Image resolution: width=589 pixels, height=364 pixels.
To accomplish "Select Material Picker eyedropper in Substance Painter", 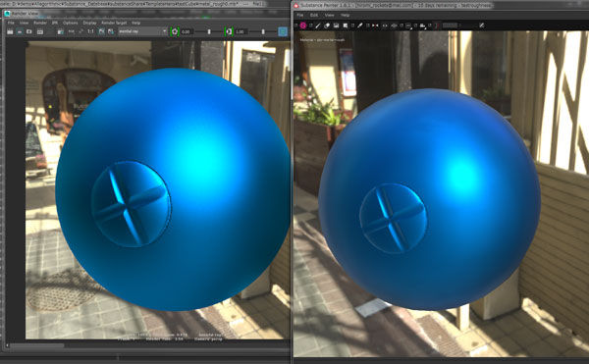I will tap(359, 26).
